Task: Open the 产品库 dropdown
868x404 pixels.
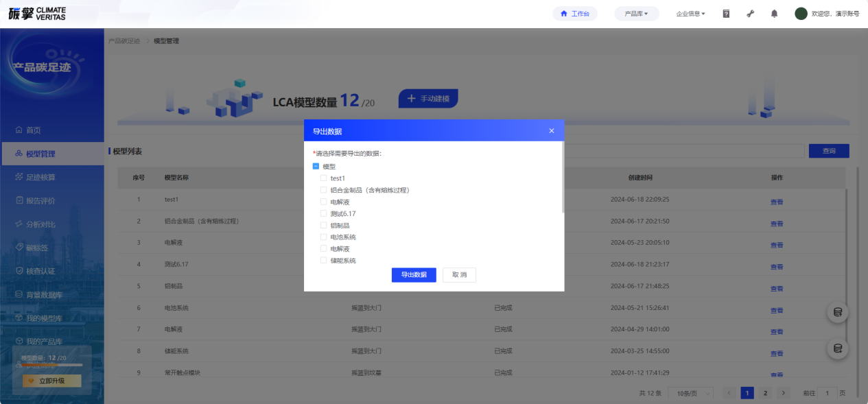Action: pyautogui.click(x=636, y=14)
